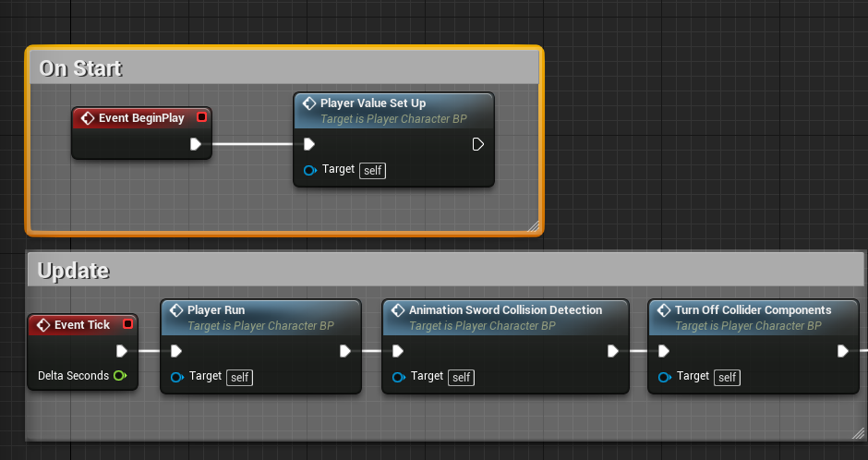Click Animation Sword Collision Detection input exec pin
This screenshot has width=868, height=460.
tap(398, 351)
